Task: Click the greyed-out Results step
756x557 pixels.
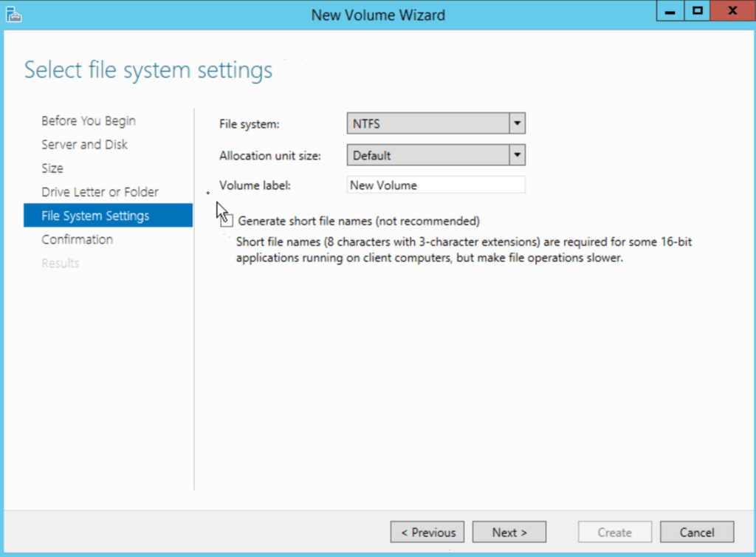Action: (x=60, y=263)
